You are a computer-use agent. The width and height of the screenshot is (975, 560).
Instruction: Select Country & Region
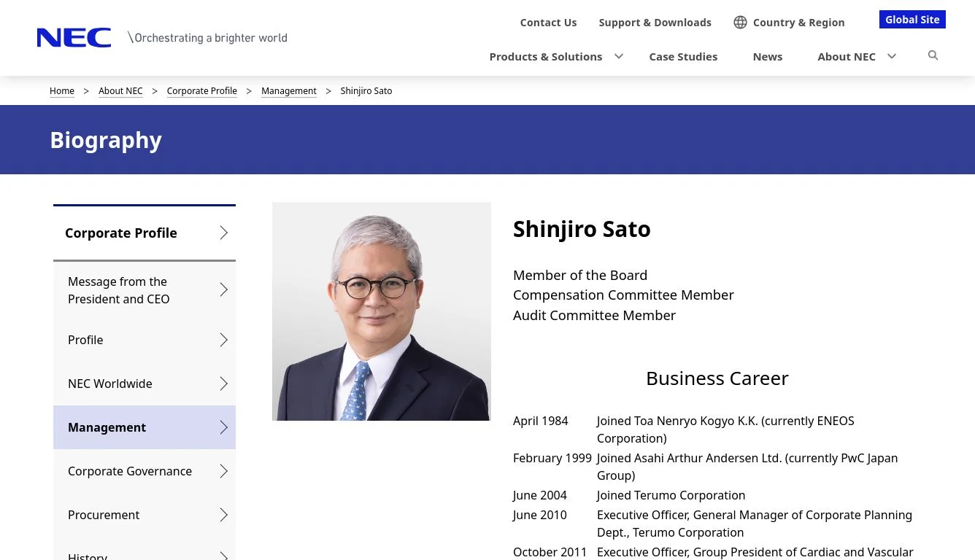tap(798, 23)
